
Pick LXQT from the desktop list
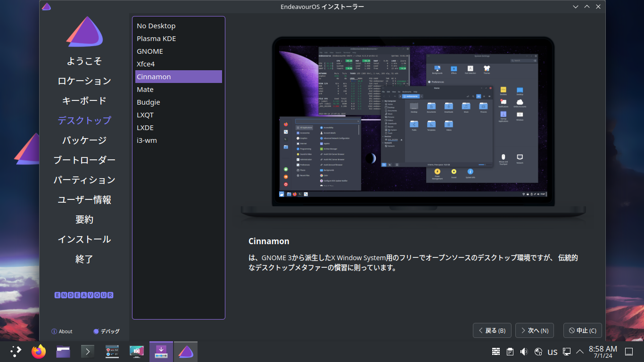coord(179,115)
